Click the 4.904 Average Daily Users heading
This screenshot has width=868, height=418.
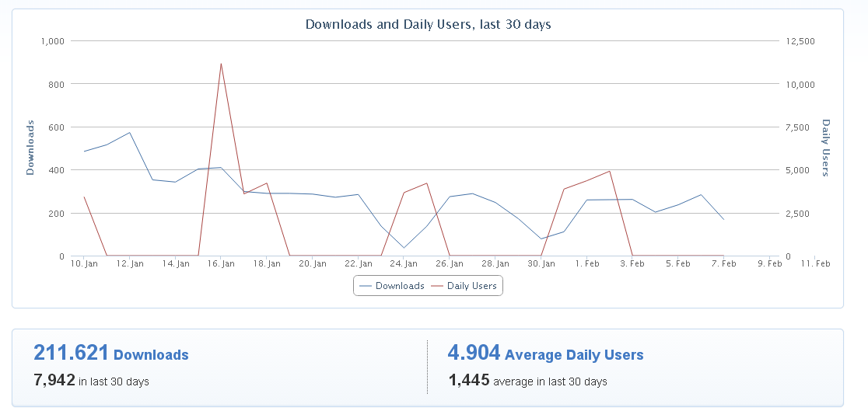click(545, 354)
